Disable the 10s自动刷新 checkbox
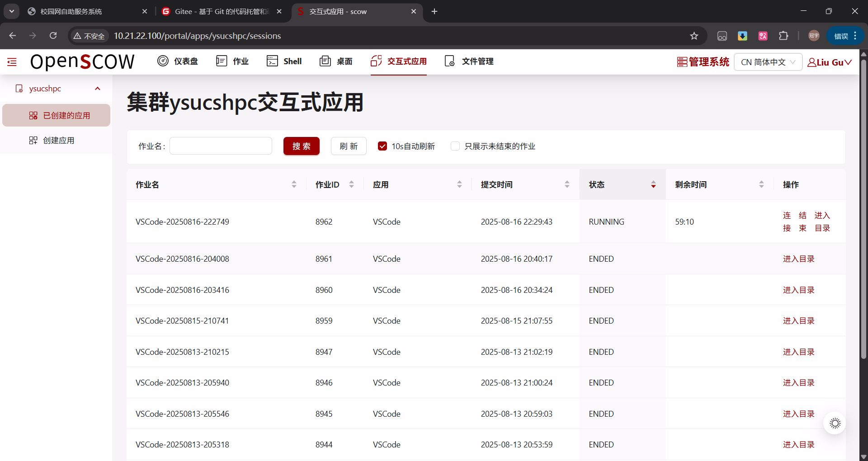Viewport: 868px width, 461px height. coord(382,146)
